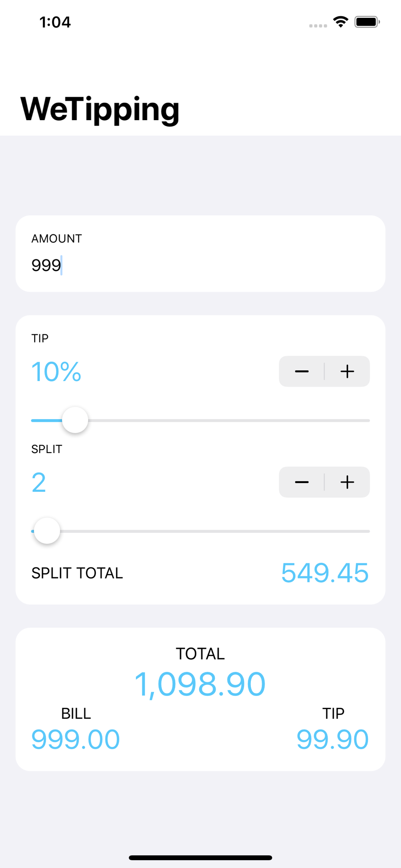The image size is (401, 868).
Task: Tap the bill amount 999.00
Action: 76,740
